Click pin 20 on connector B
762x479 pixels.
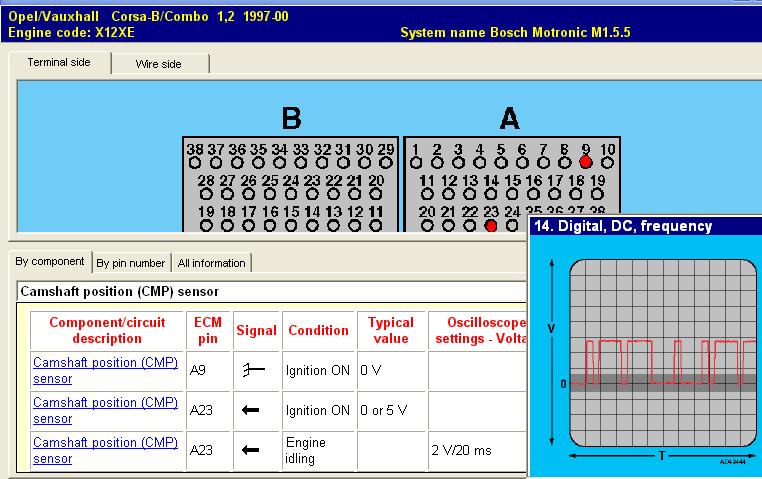click(x=376, y=194)
